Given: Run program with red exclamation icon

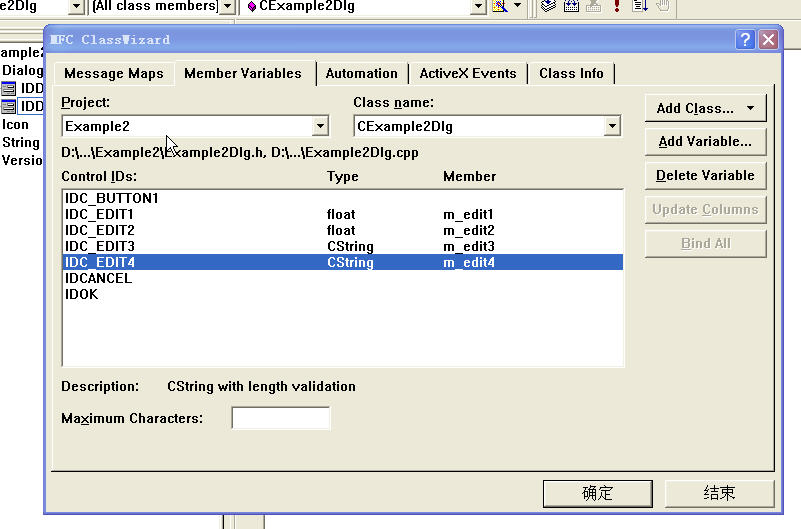Looking at the screenshot, I should pos(617,6).
